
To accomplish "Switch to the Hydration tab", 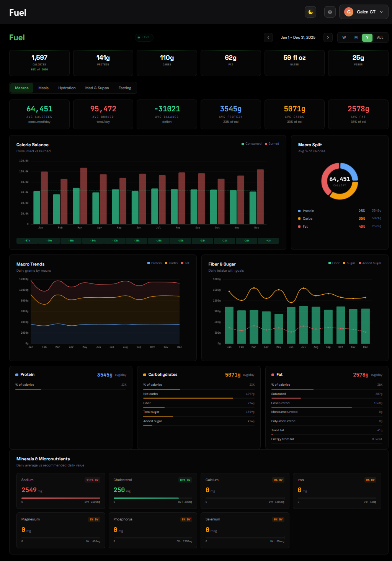I will click(x=67, y=88).
